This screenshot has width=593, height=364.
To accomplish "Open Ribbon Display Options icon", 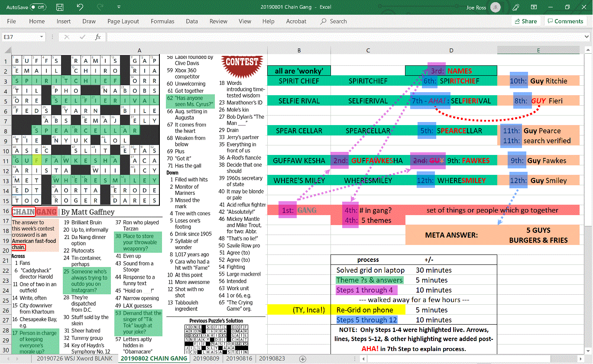I will click(x=533, y=7).
